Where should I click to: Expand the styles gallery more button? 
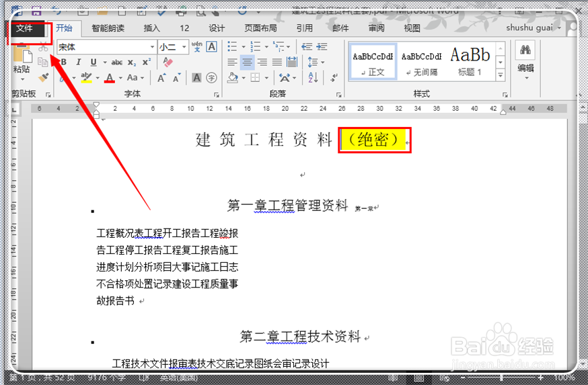tap(501, 75)
